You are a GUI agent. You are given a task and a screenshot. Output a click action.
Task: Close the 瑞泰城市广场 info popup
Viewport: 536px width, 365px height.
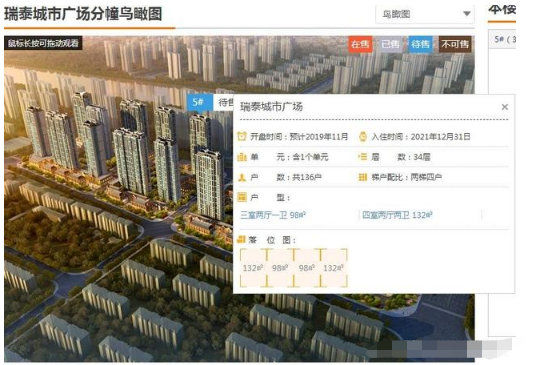click(x=505, y=107)
